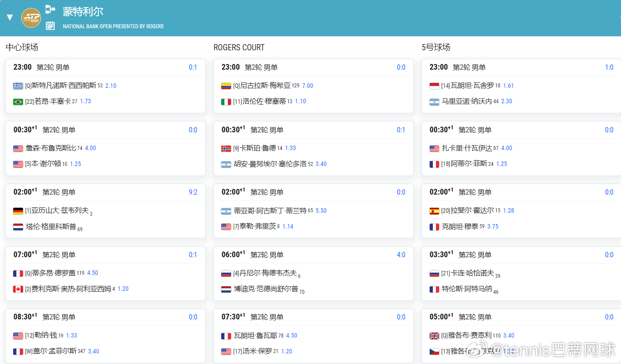The image size is (621, 364).
Task: Open player 雅各布·费恩利
Action: click(470, 336)
